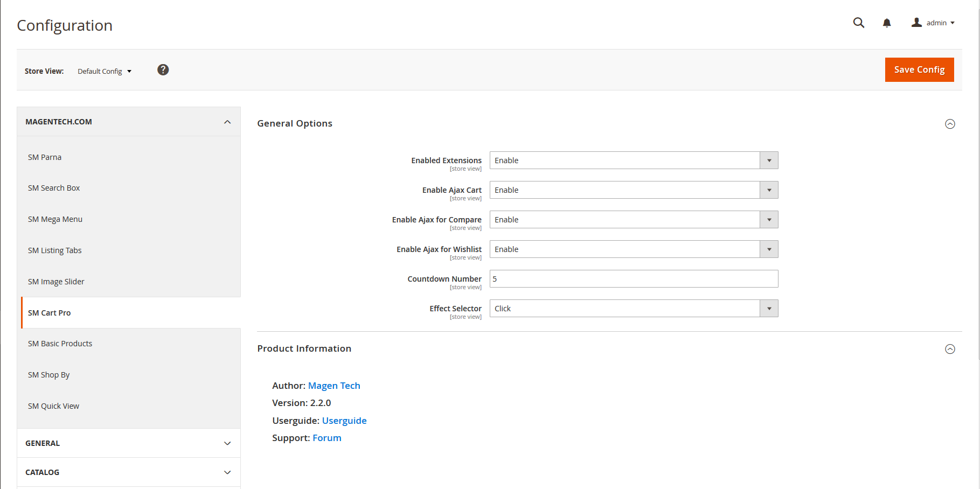Screen dimensions: 980x489
Task: Open Enabled Extensions dropdown
Action: pyautogui.click(x=634, y=160)
